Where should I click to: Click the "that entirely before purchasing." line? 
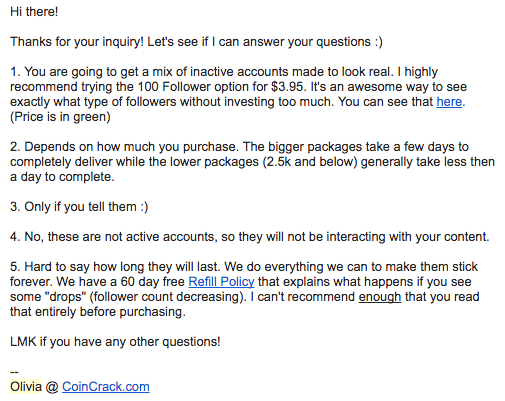(x=98, y=312)
